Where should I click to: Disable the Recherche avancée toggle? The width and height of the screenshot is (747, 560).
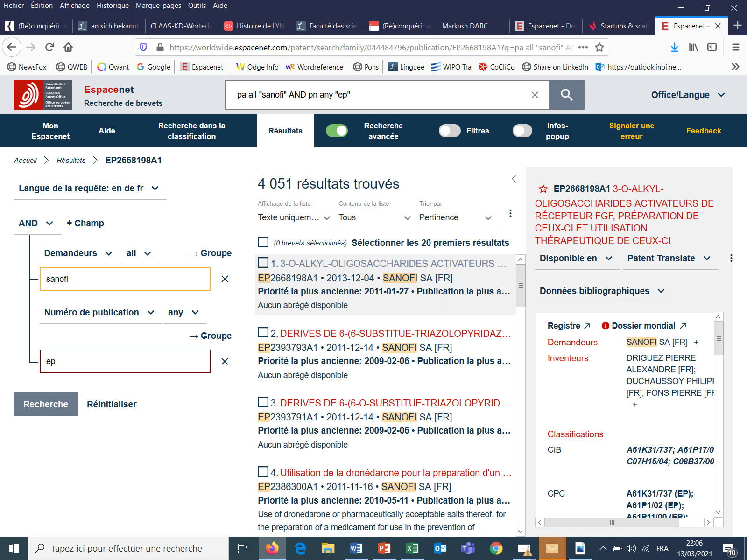(x=337, y=131)
